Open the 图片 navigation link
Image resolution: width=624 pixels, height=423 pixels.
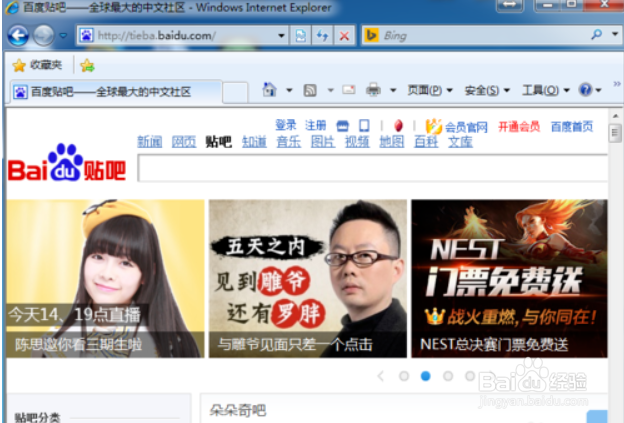323,142
